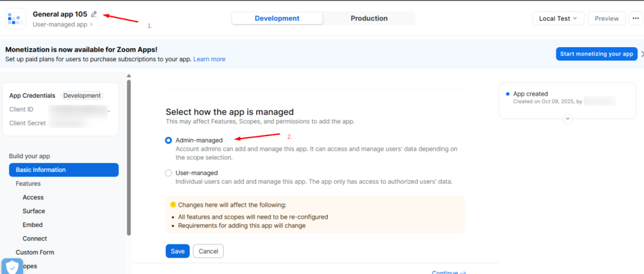Switch to the Development tab
The width and height of the screenshot is (644, 274).
(x=277, y=18)
